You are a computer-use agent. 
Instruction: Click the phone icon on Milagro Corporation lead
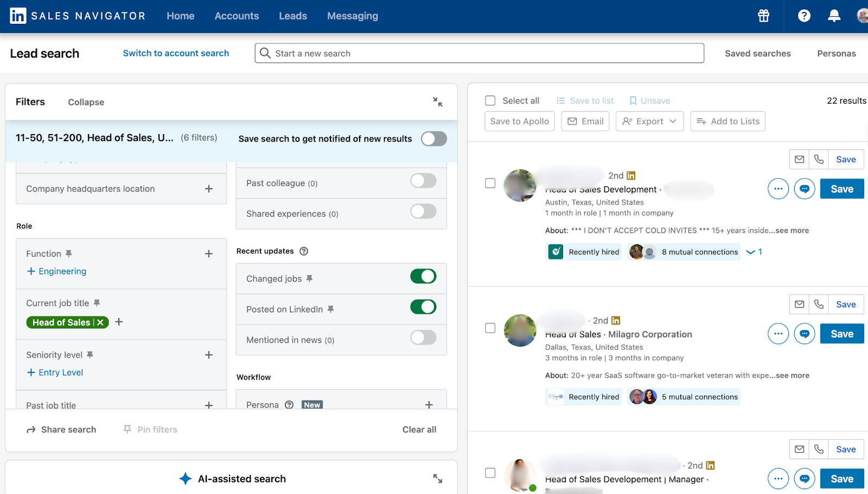pyautogui.click(x=819, y=304)
